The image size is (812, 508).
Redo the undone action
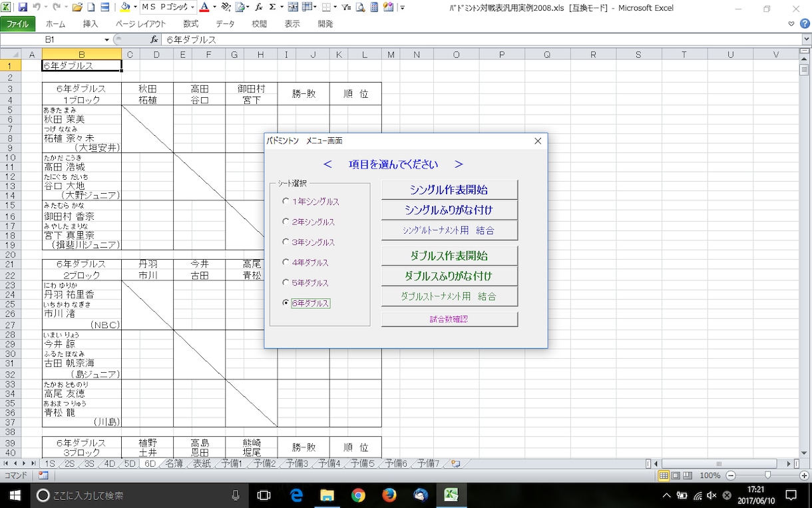click(57, 8)
